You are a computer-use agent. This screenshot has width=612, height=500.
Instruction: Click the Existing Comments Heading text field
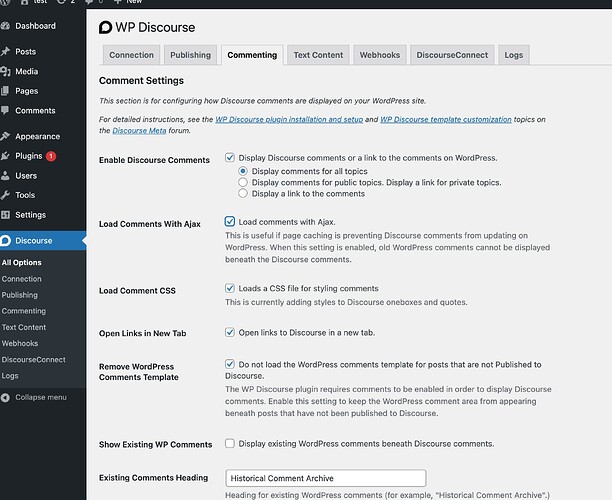326,478
